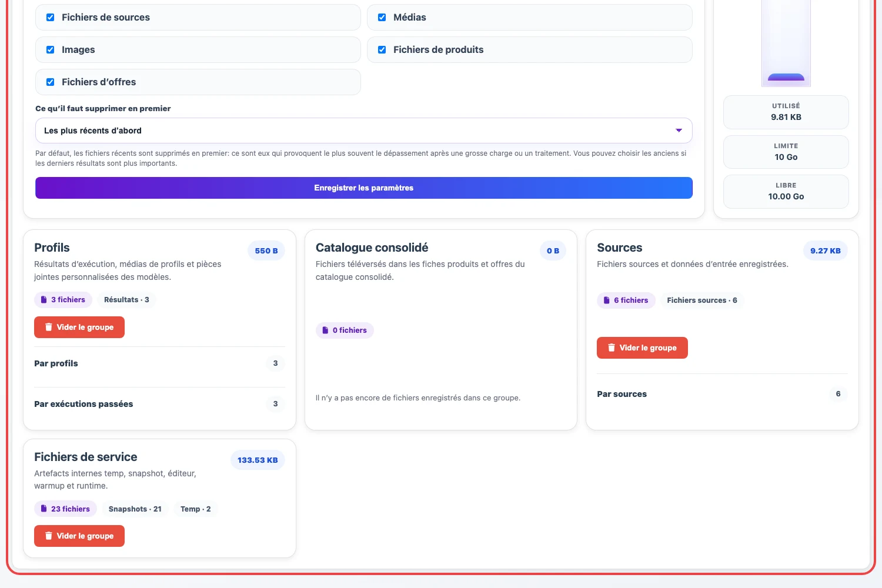
Task: Expand the Par profils section
Action: click(159, 363)
